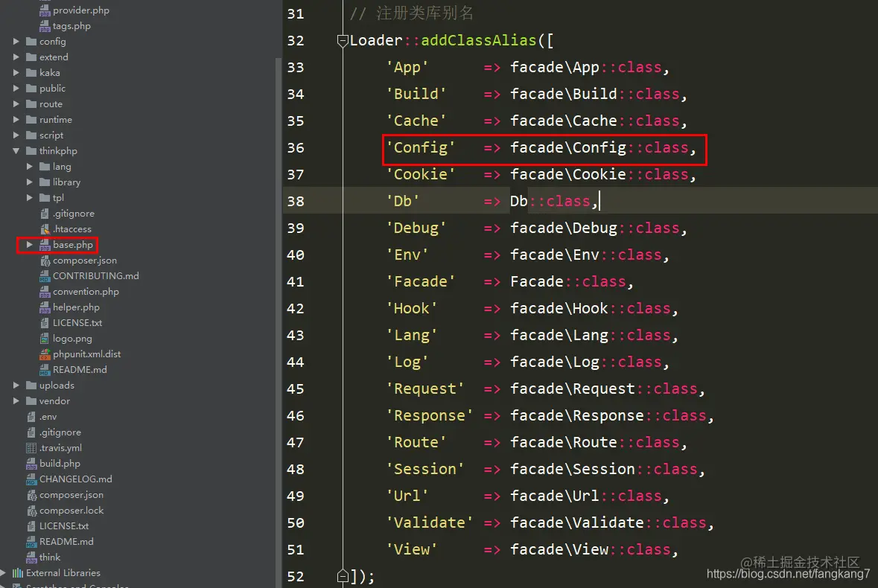Select the vendor folder label
Screen dimensions: 878x588
tap(55, 401)
